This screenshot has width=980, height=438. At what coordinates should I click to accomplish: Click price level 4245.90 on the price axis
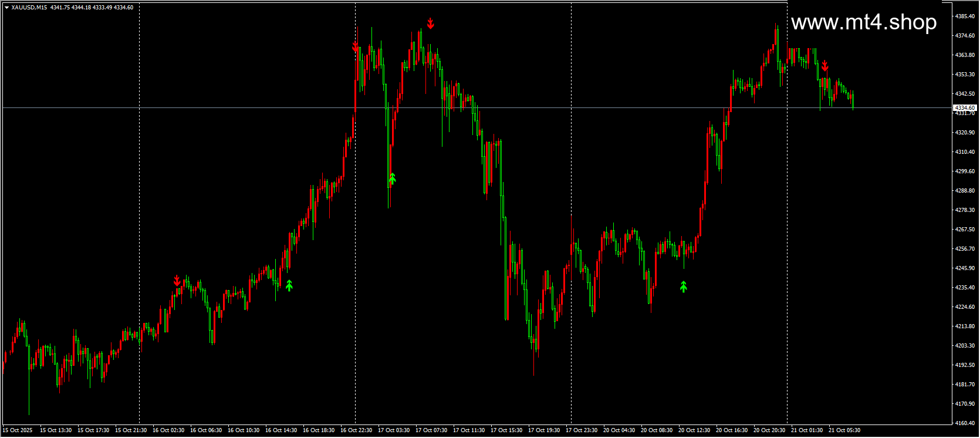point(965,268)
